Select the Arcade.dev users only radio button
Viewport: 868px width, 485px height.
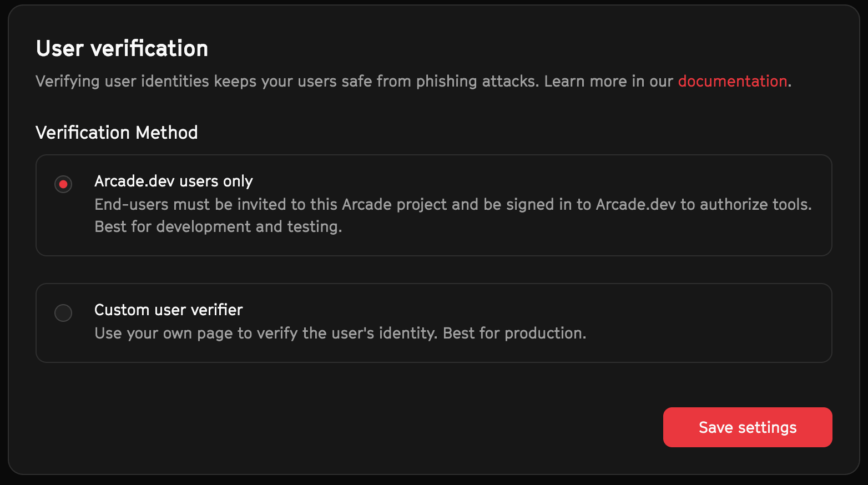[63, 184]
